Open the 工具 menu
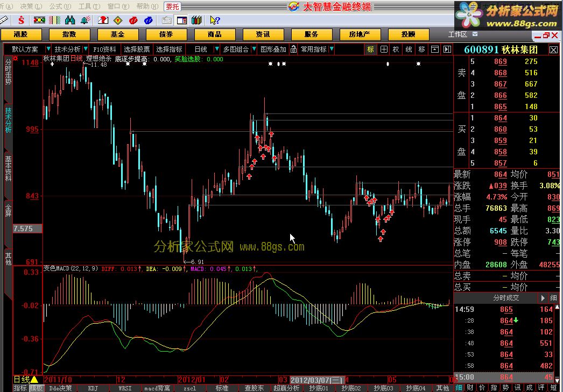This screenshot has height=392, width=563. (x=89, y=6)
